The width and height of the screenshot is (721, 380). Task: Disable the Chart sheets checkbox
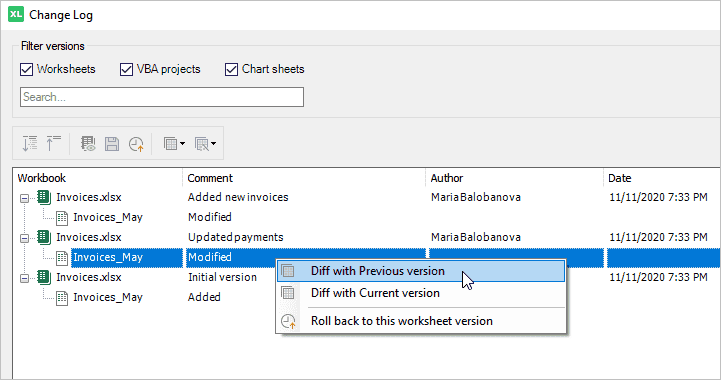pos(231,69)
